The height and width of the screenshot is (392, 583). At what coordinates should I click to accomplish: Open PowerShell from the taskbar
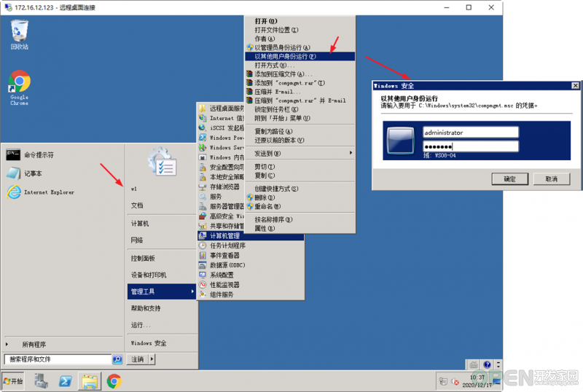[x=66, y=381]
